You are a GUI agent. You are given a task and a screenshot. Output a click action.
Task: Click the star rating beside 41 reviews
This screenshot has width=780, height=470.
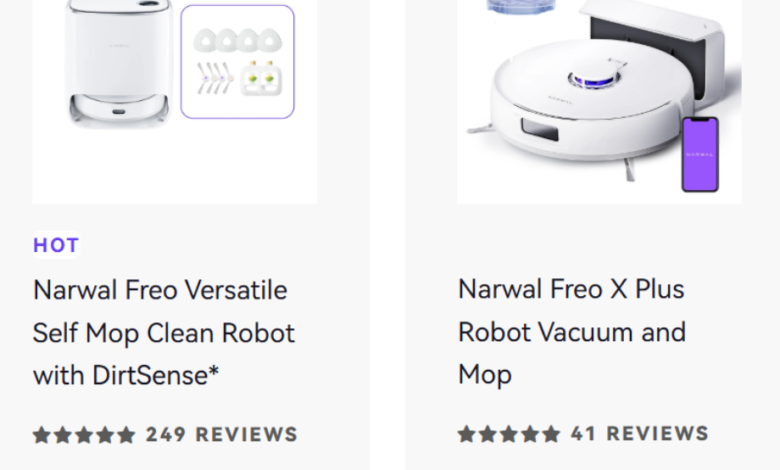(x=509, y=435)
